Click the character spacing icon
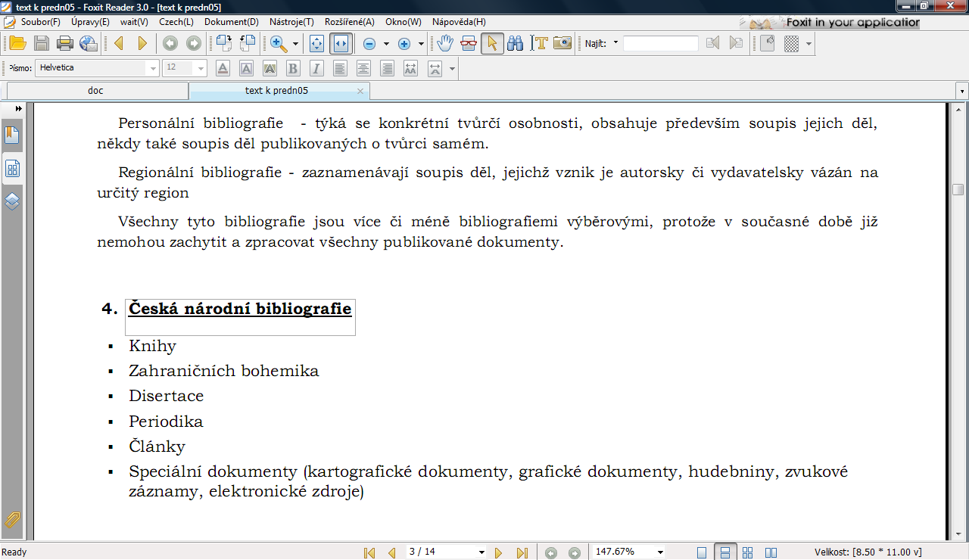This screenshot has width=969, height=560. pyautogui.click(x=410, y=68)
